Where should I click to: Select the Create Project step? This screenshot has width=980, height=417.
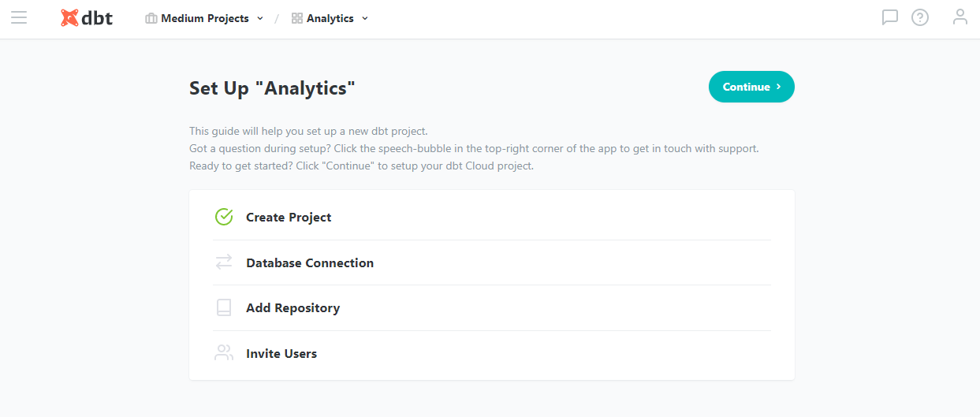[289, 218]
